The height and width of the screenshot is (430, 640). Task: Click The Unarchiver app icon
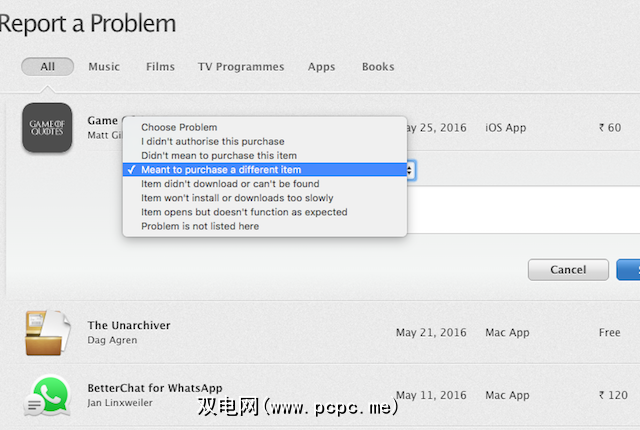click(47, 332)
